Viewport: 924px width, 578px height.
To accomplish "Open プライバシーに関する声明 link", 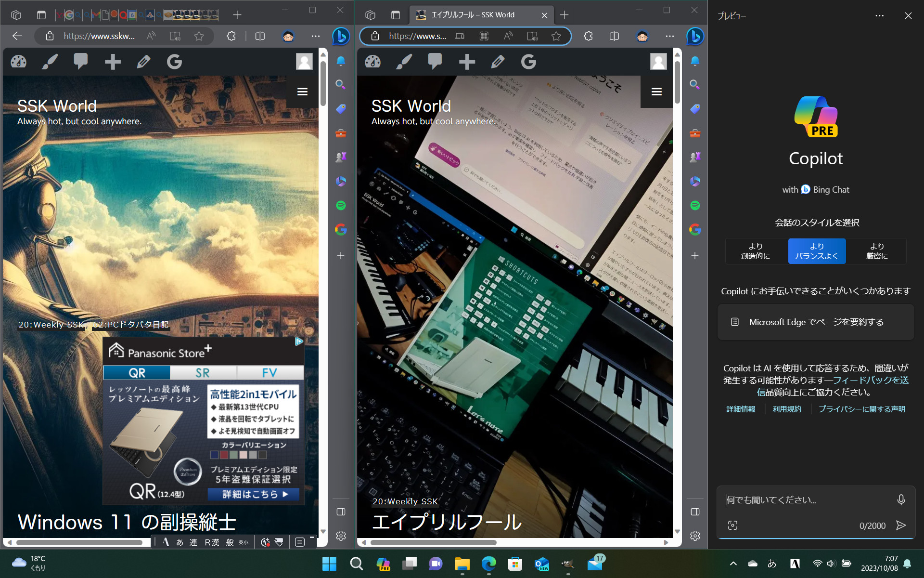I will point(861,409).
